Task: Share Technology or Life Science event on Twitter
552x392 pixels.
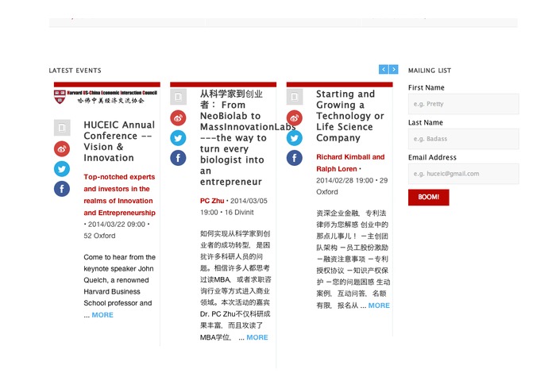Action: (295, 138)
